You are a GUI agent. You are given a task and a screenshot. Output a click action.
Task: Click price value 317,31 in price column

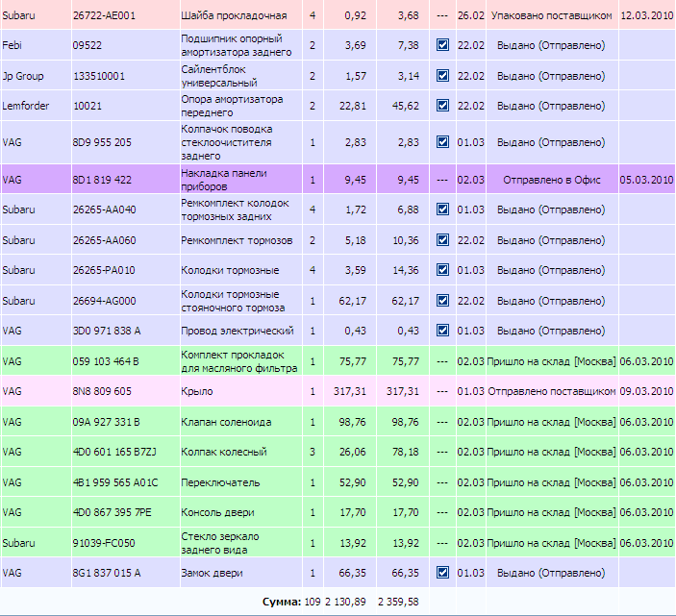[350, 391]
